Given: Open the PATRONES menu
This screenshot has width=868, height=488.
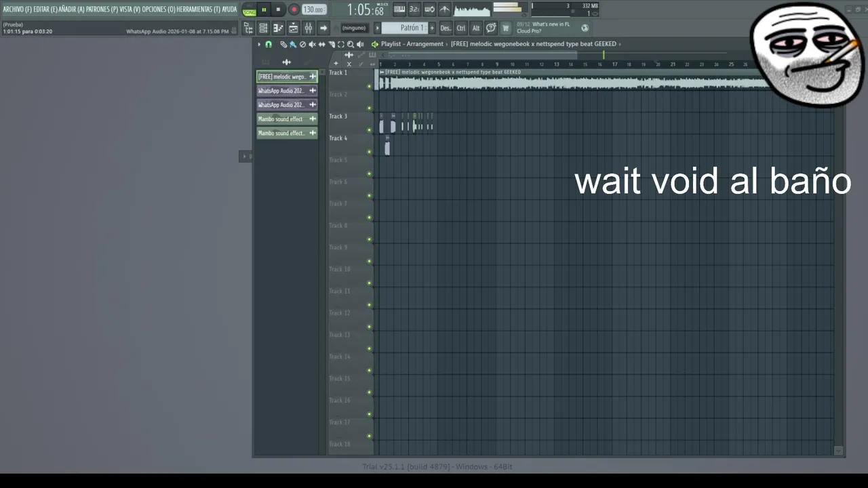Looking at the screenshot, I should point(102,9).
